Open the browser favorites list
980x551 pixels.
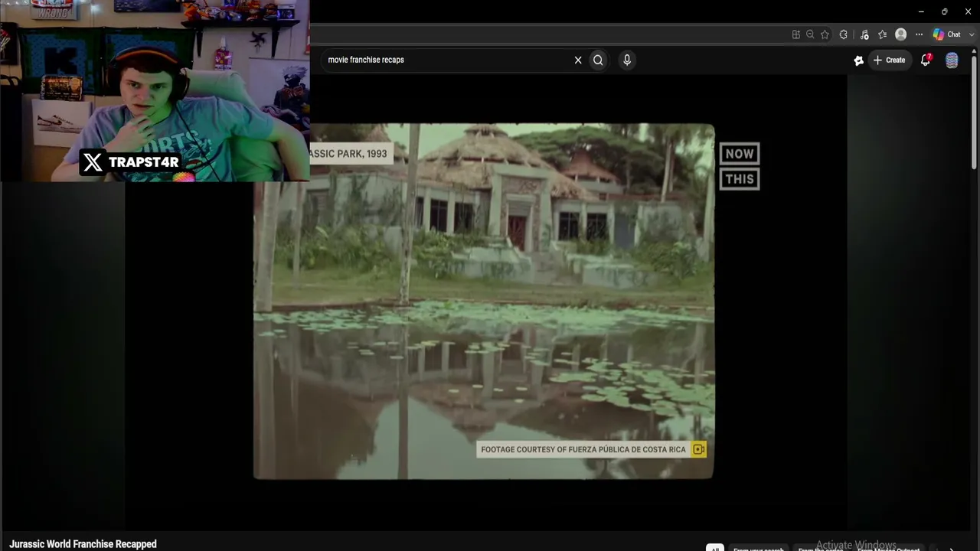click(x=882, y=34)
